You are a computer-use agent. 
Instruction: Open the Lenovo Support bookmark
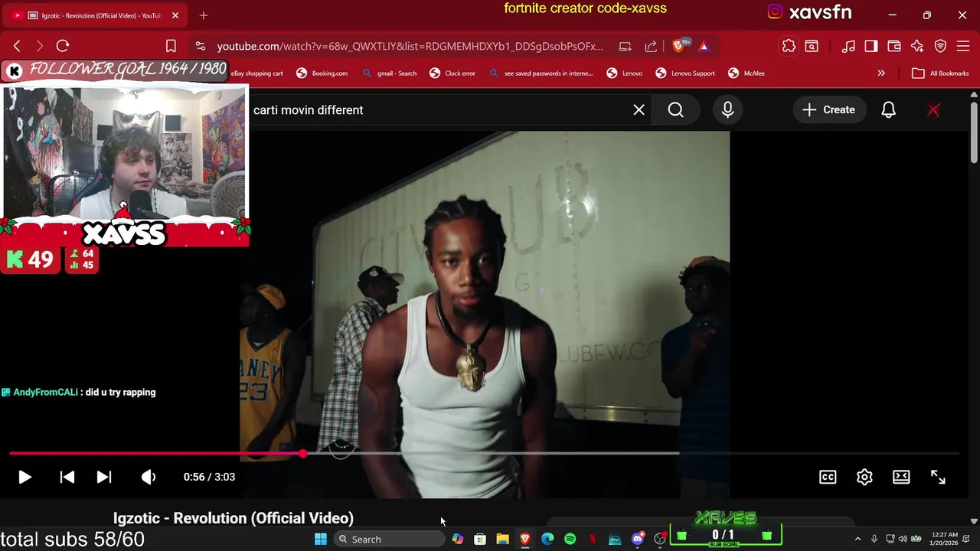[685, 73]
